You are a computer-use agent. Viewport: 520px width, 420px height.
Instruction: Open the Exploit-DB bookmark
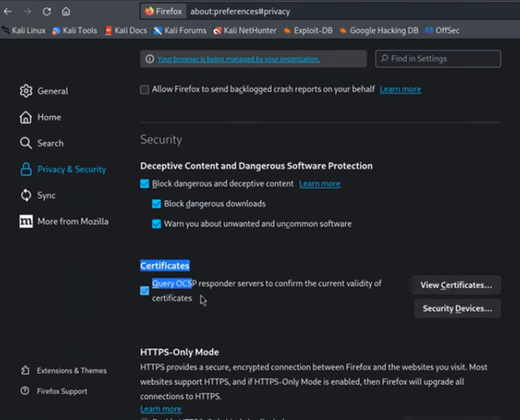[308, 30]
